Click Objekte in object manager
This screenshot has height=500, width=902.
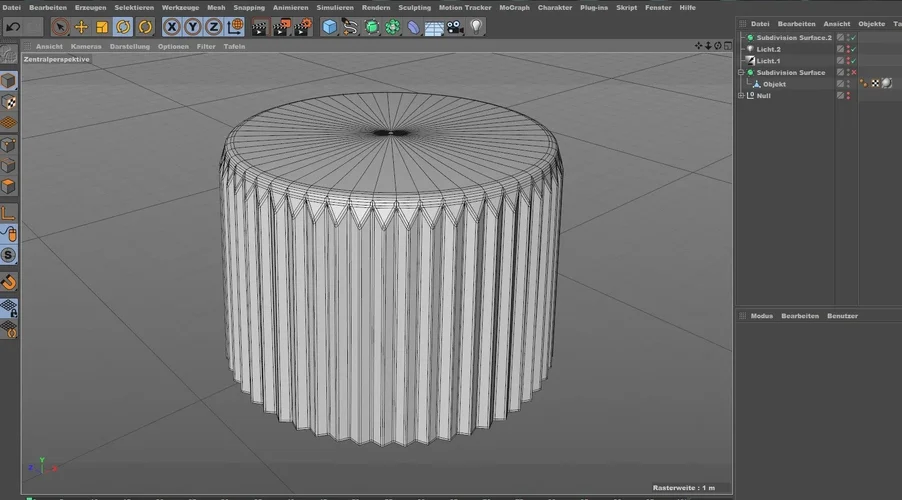point(871,24)
